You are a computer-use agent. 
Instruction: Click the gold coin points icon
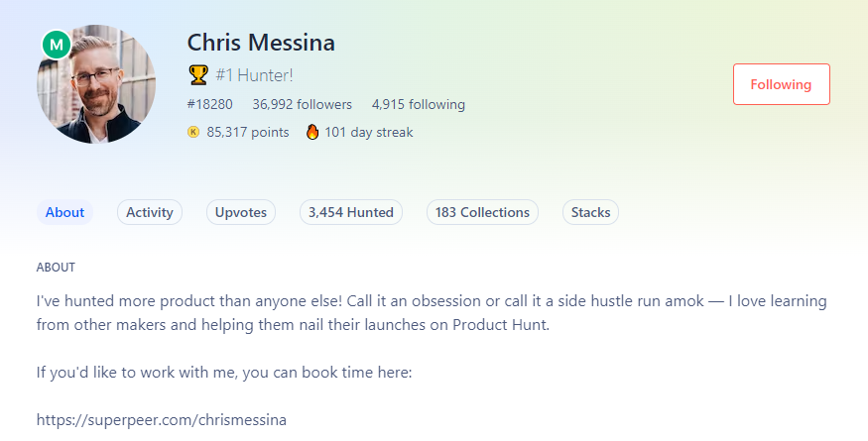193,132
